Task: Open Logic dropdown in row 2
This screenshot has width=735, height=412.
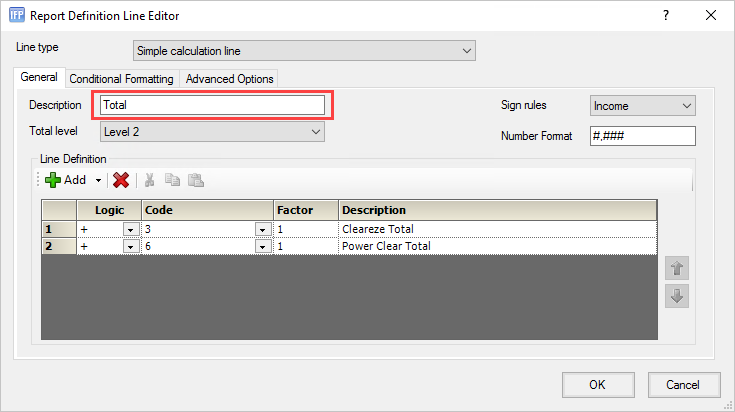Action: 131,247
